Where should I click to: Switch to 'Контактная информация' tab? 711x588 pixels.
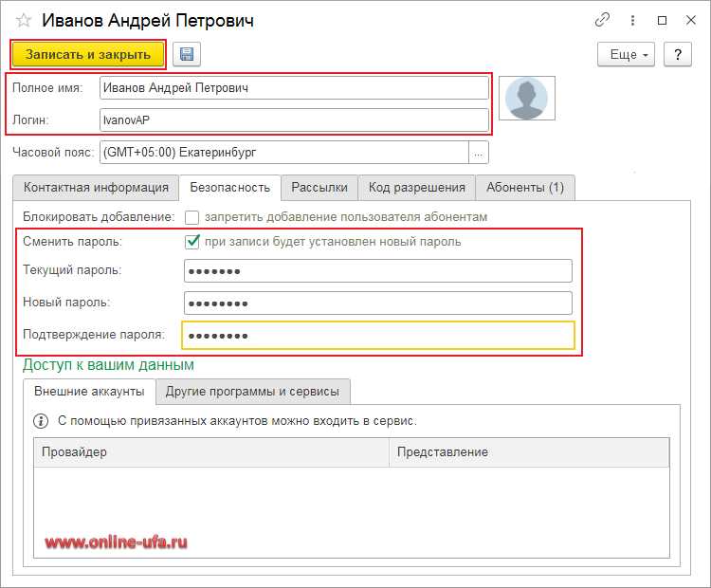click(x=96, y=188)
